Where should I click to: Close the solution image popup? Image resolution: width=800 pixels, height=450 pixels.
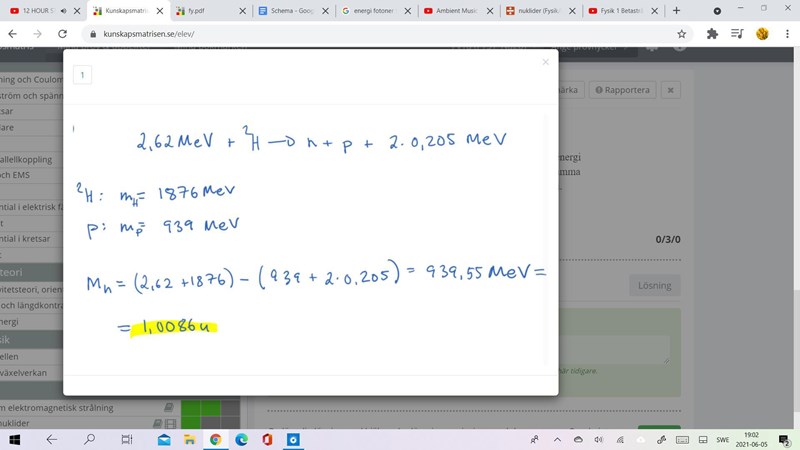coord(545,62)
